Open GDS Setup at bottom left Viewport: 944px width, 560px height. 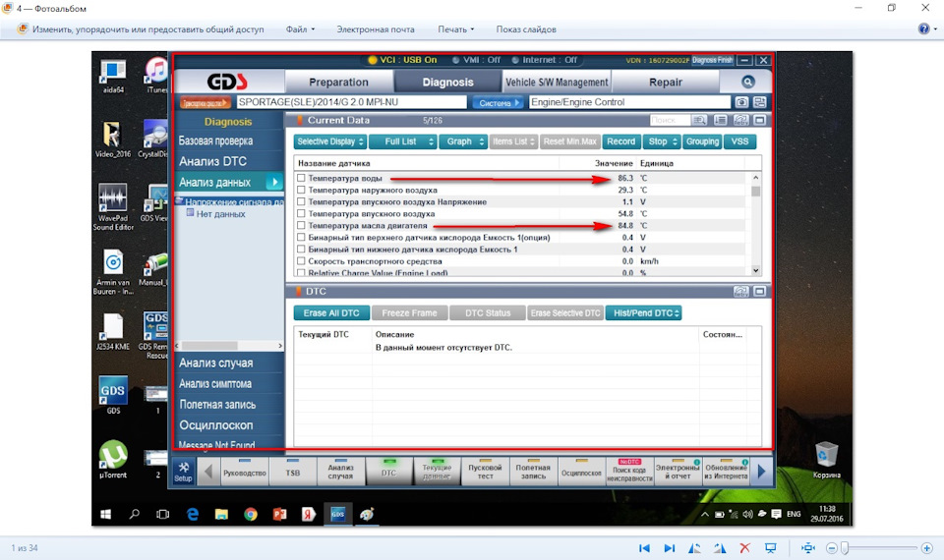click(x=183, y=472)
